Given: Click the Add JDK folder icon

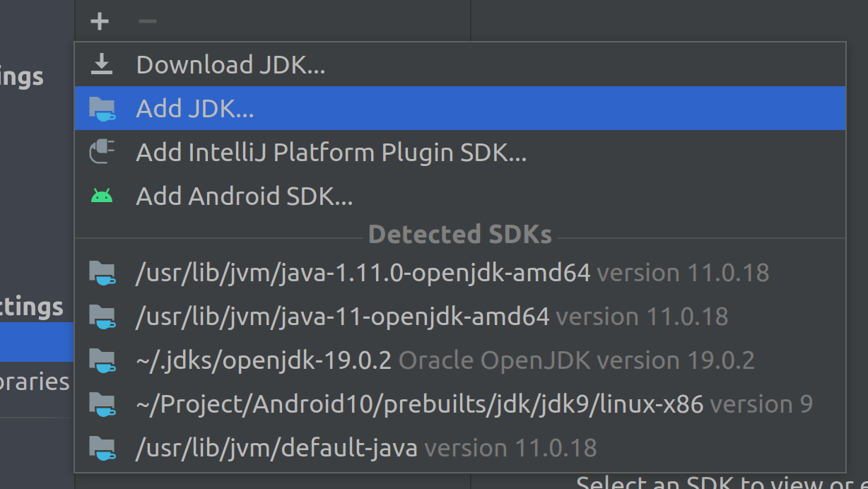Looking at the screenshot, I should (x=102, y=108).
